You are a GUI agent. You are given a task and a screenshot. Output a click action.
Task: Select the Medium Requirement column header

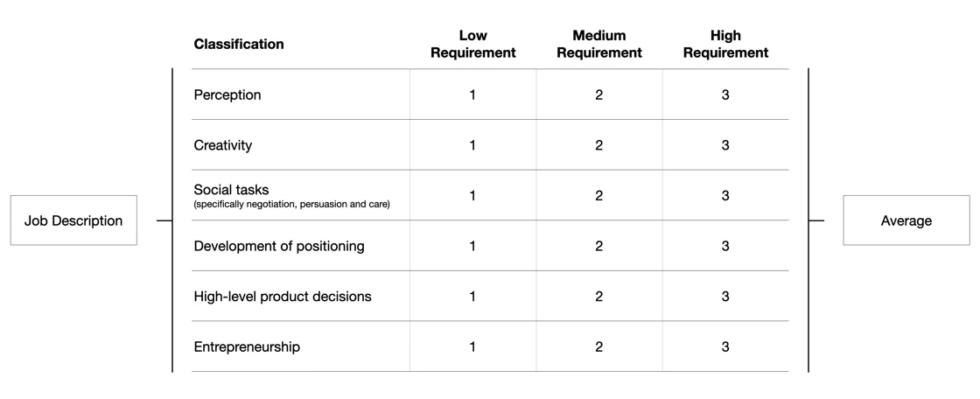click(598, 44)
